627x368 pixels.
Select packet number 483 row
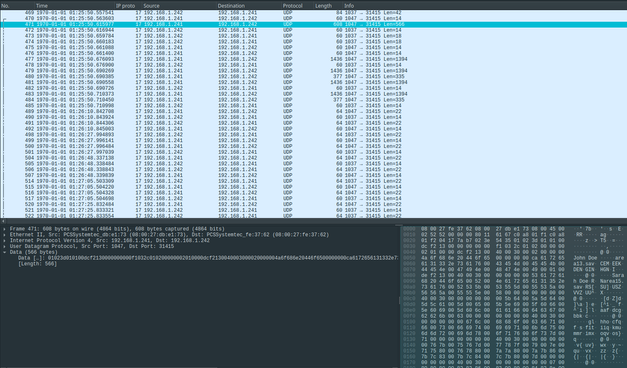(314, 94)
